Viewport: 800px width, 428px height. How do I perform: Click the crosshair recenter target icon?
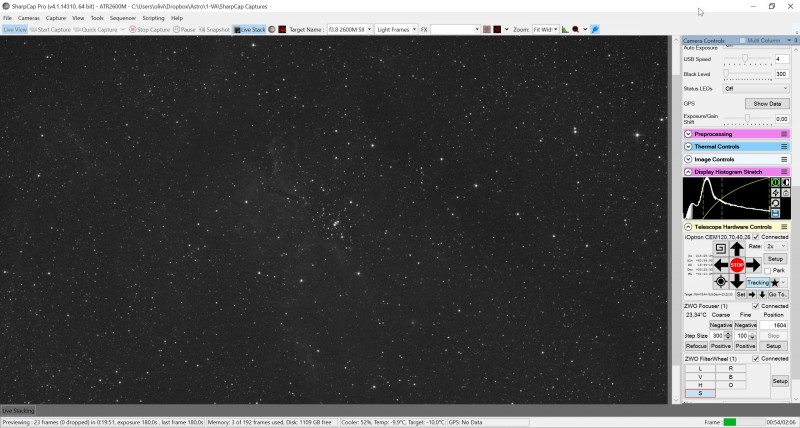(720, 281)
